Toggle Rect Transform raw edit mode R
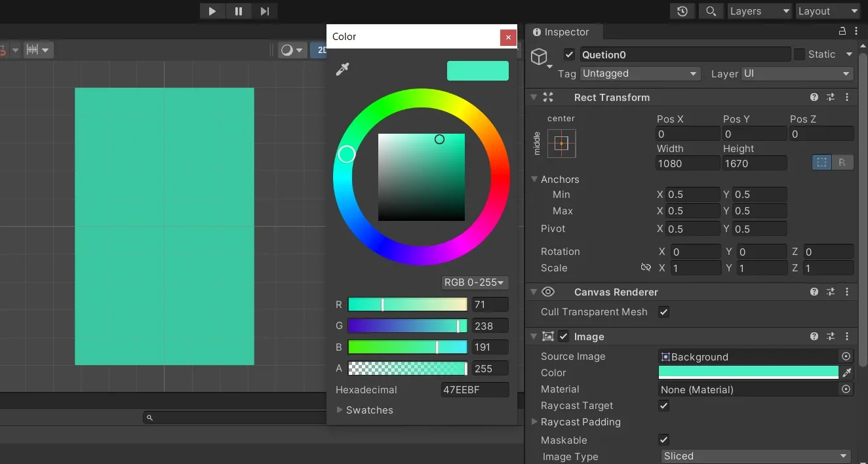868x464 pixels. [842, 163]
